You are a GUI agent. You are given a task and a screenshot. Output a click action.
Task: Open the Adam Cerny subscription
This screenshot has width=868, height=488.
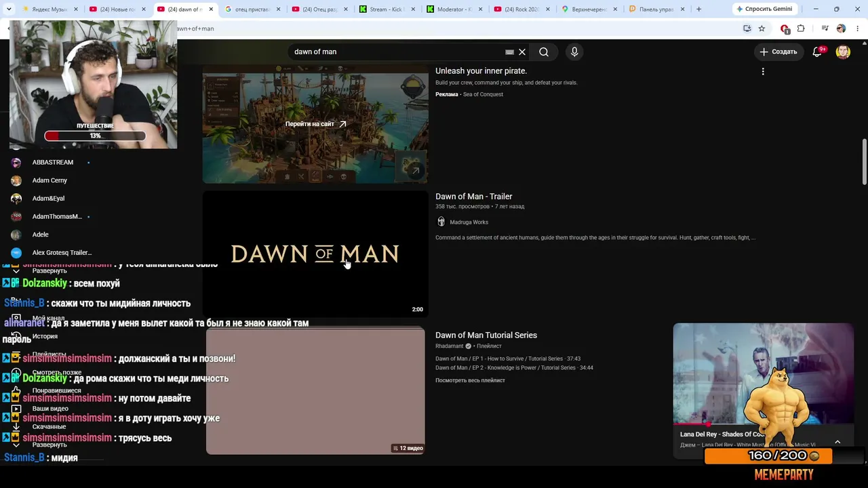[50, 180]
